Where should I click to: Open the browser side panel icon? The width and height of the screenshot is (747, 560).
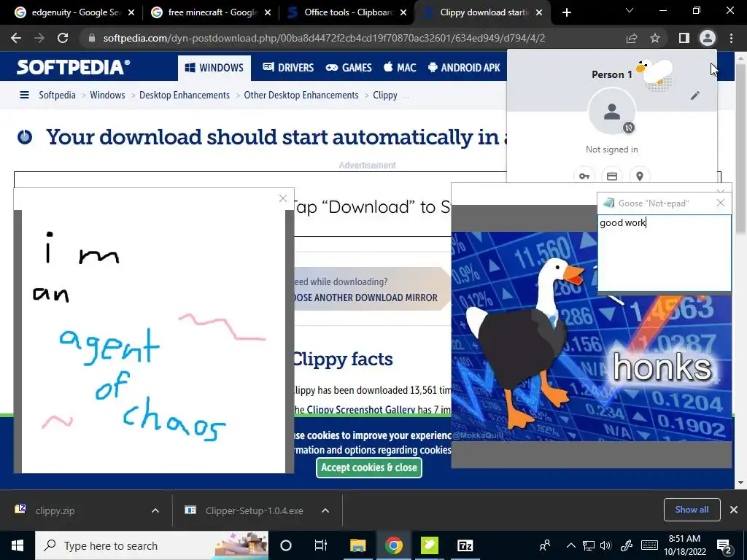(684, 38)
